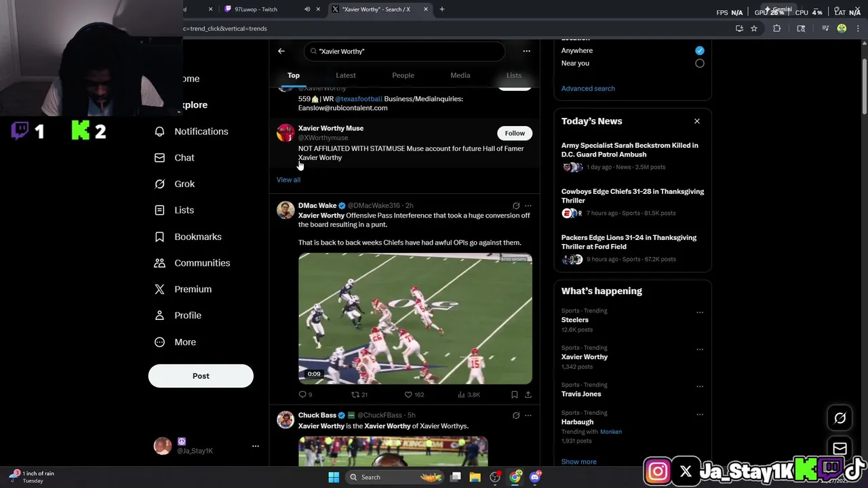The image size is (868, 488).
Task: Go back with the search arrow
Action: 281,51
